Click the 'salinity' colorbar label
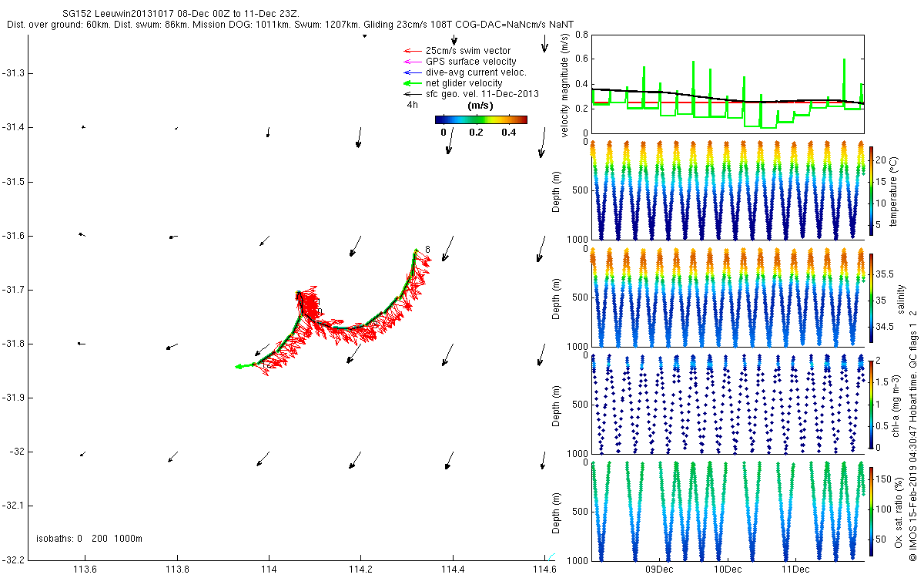 901,297
